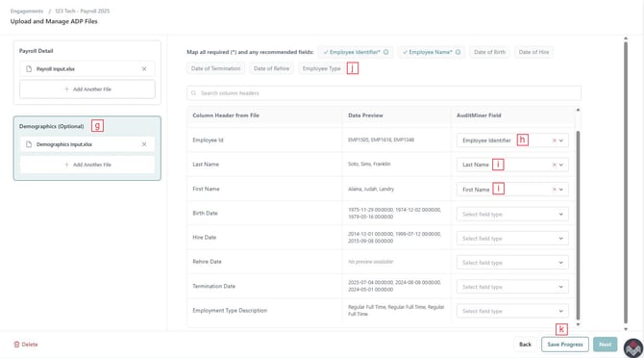Click the Demographics Input.xlsx document icon

pos(29,144)
